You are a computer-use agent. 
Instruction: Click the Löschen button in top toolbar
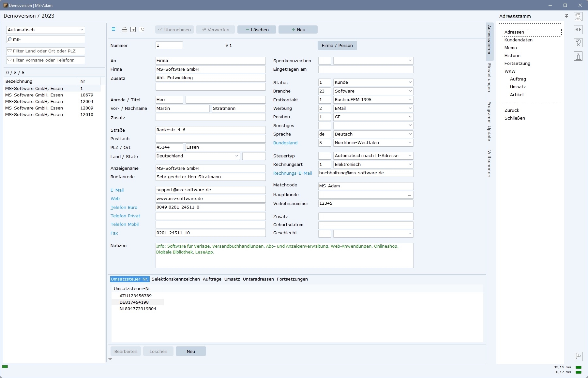pyautogui.click(x=257, y=30)
